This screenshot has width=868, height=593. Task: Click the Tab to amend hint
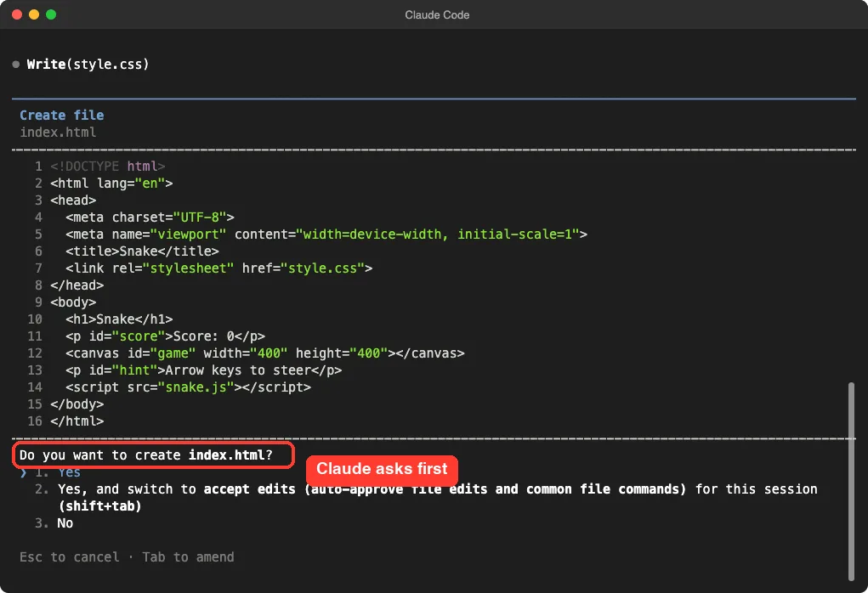[x=188, y=557]
